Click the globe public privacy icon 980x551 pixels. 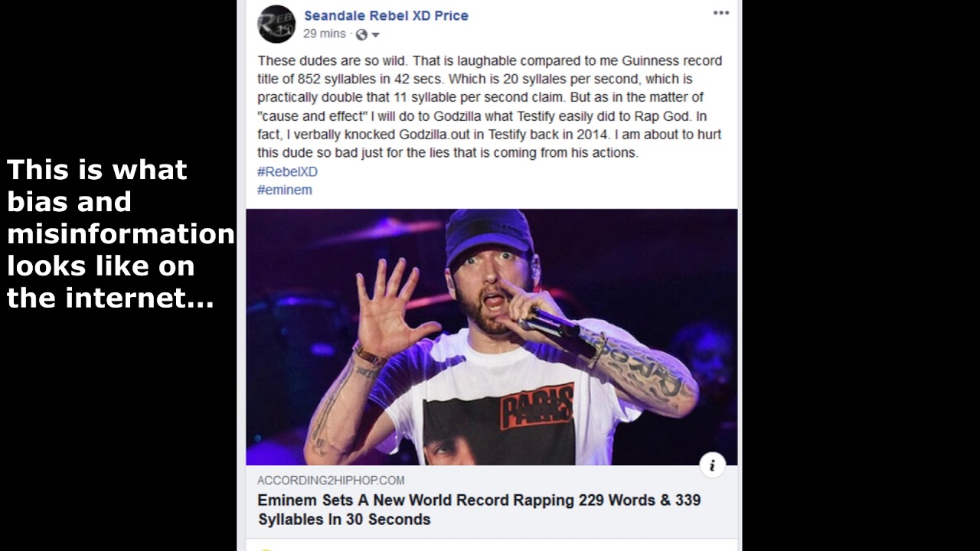pyautogui.click(x=361, y=34)
